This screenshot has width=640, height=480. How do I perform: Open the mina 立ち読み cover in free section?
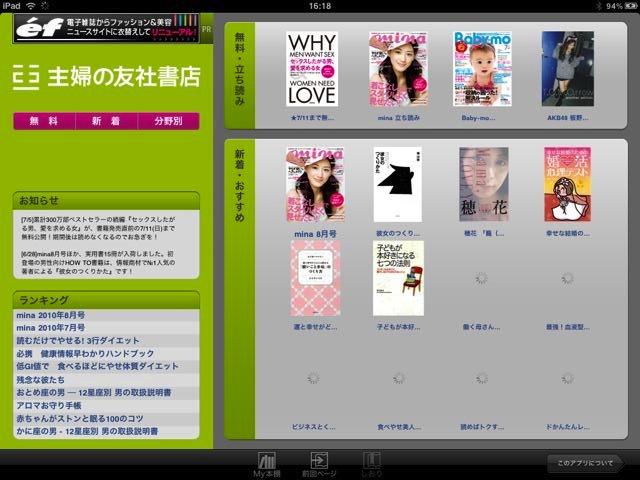[398, 69]
